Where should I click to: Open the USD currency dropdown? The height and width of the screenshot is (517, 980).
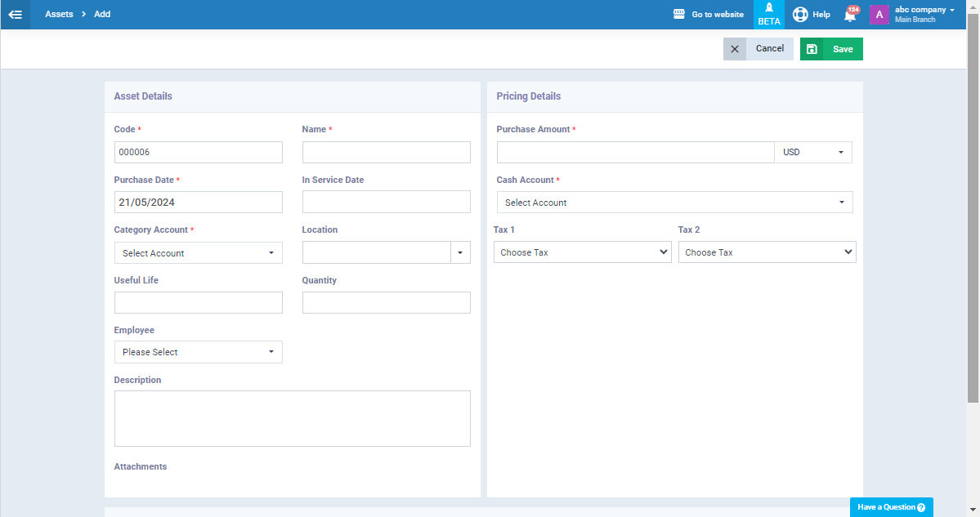coord(813,153)
